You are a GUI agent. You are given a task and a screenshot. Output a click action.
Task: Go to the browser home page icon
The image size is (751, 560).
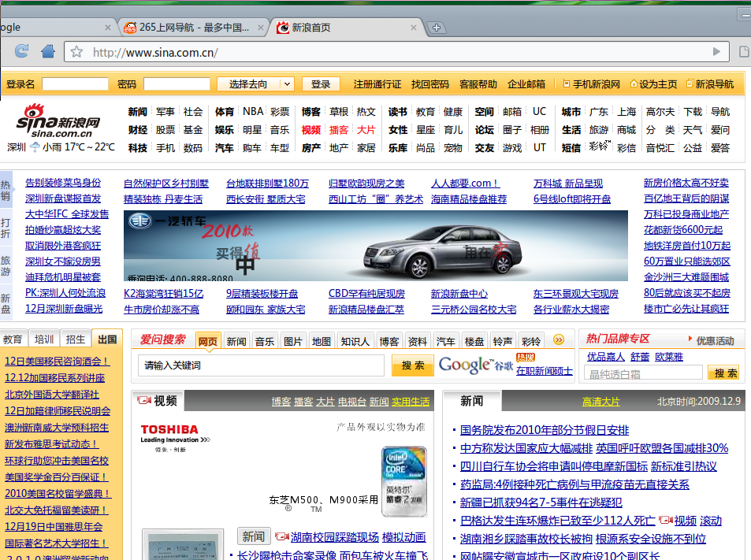[x=48, y=50]
